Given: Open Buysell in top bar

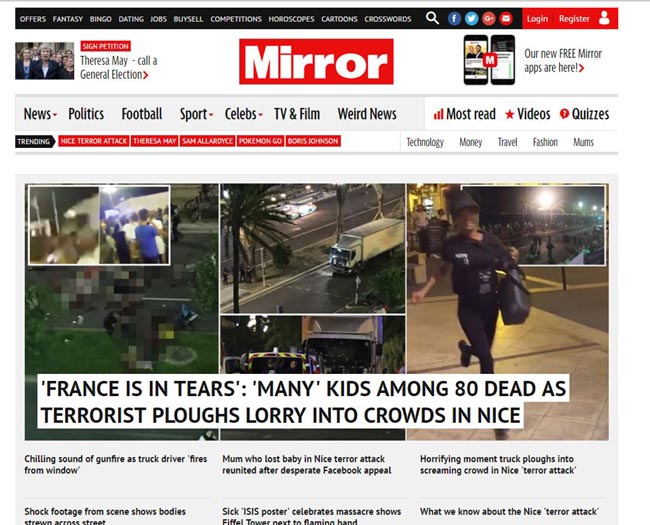Looking at the screenshot, I should [188, 19].
